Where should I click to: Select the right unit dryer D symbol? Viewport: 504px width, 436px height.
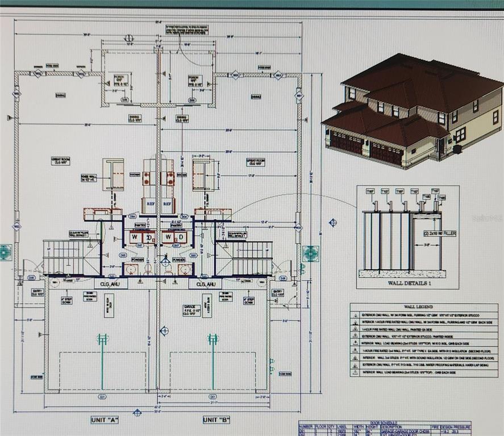pyautogui.click(x=182, y=236)
